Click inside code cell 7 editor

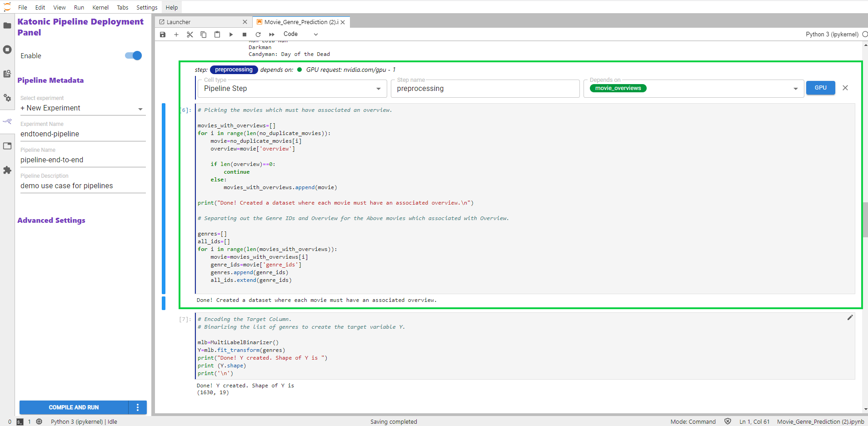(x=525, y=346)
